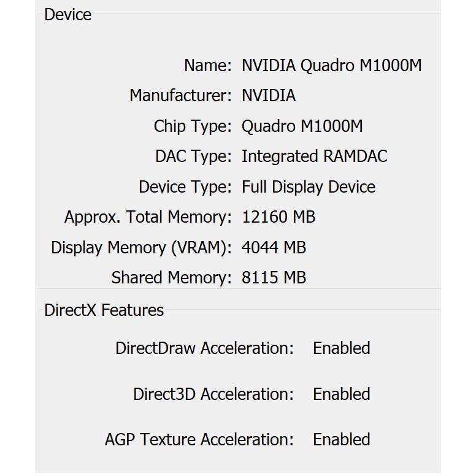
Task: Click the DirectDraw Acceleration Enabled status
Action: [x=341, y=348]
